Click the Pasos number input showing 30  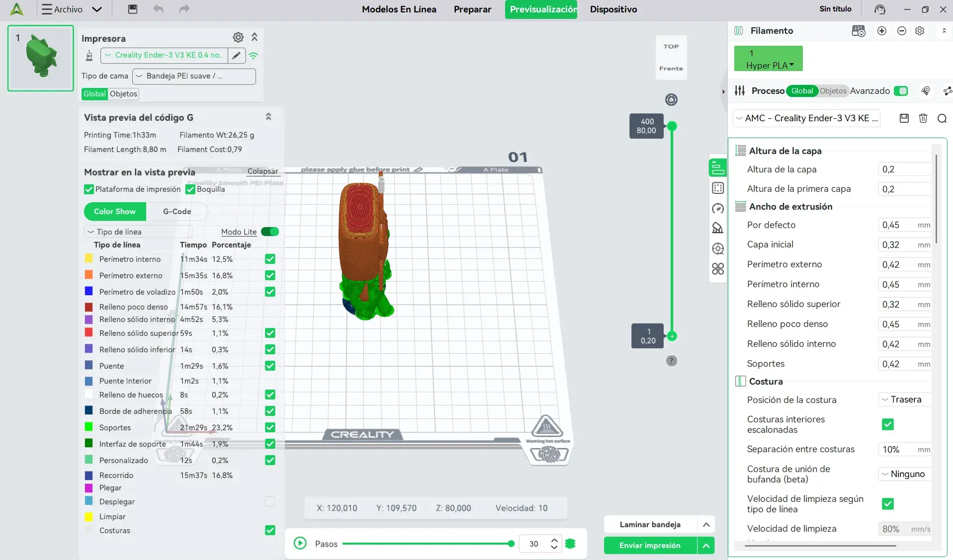click(x=534, y=544)
